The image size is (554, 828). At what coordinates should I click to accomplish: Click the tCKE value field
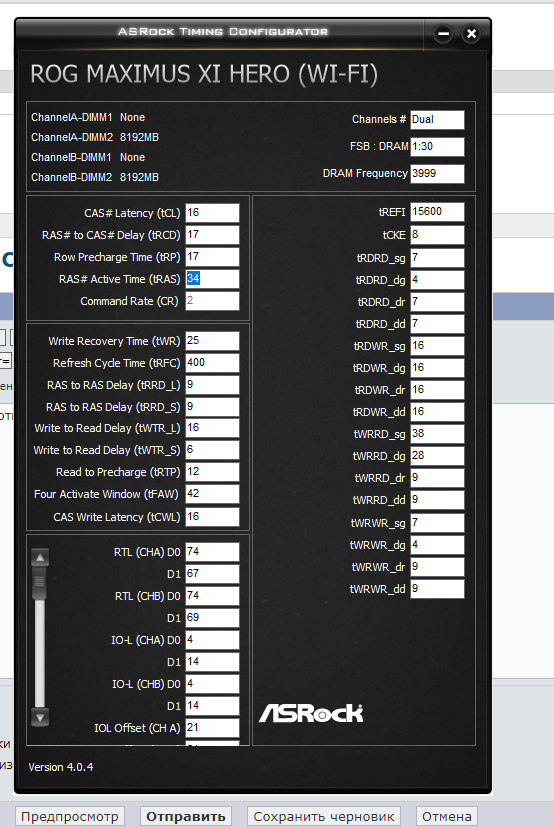(x=437, y=235)
